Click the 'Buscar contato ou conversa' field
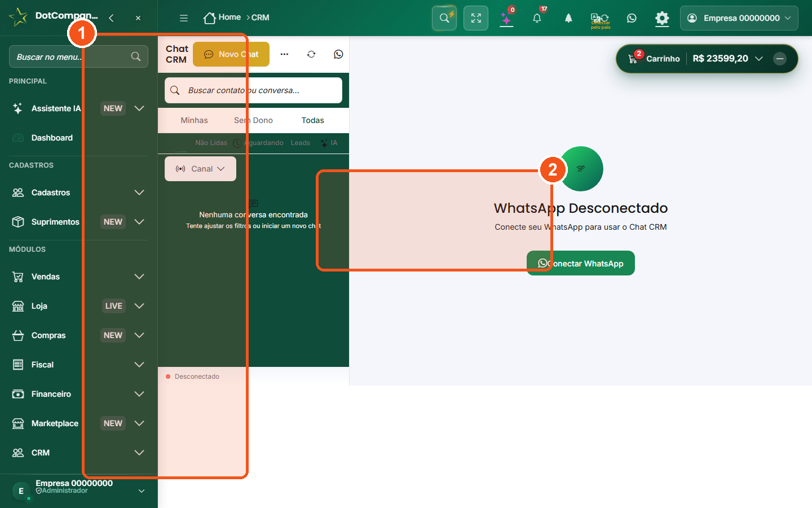Viewport: 812px width, 508px height. click(253, 90)
